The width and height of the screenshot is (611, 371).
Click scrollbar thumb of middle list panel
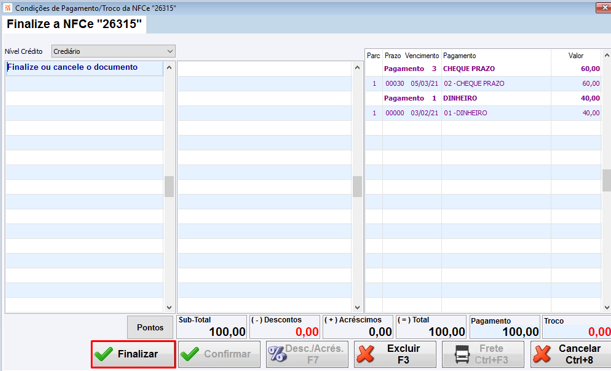(x=357, y=187)
